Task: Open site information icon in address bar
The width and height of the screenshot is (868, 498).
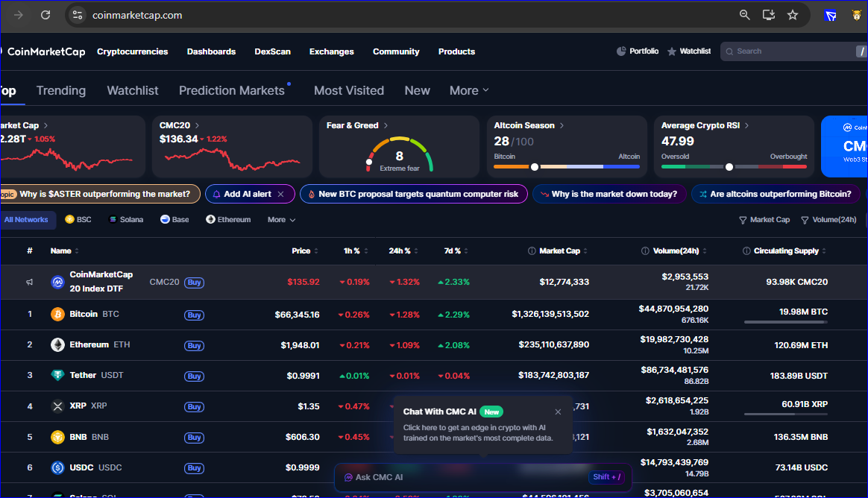Action: tap(78, 15)
